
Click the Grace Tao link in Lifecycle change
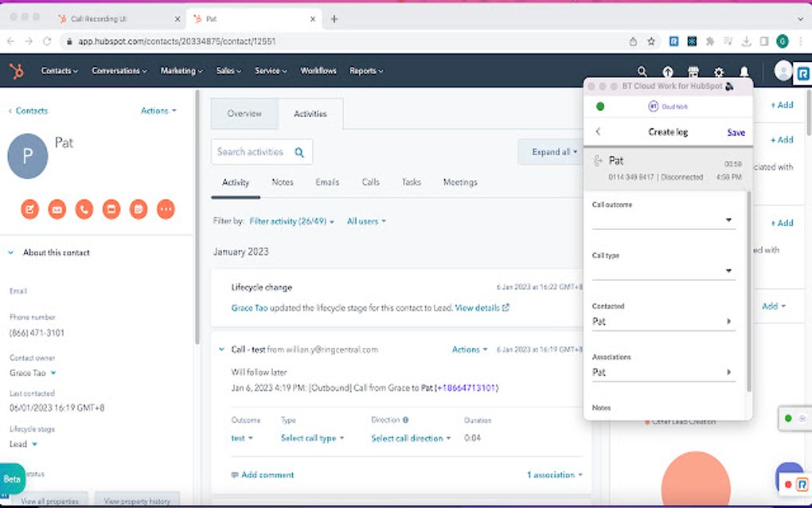[250, 308]
